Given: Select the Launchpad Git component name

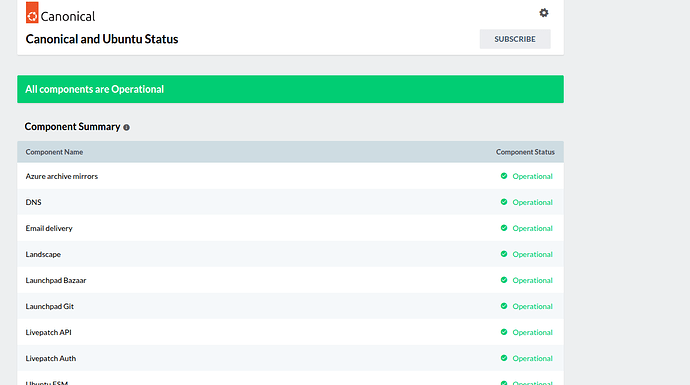Looking at the screenshot, I should click(50, 306).
